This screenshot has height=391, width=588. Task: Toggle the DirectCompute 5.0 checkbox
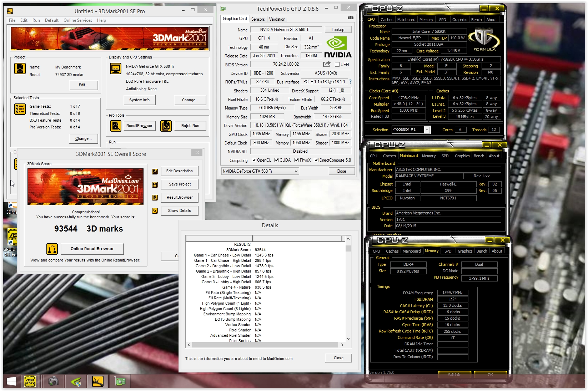316,160
